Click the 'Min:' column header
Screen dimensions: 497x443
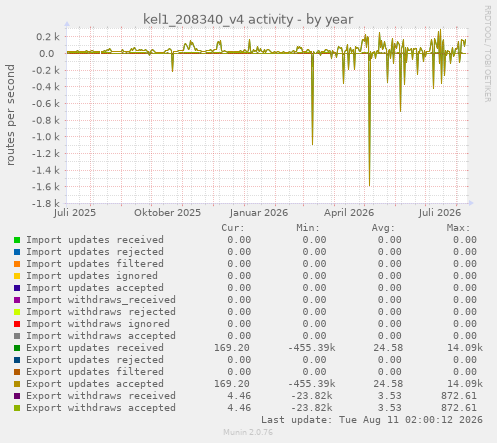[308, 228]
